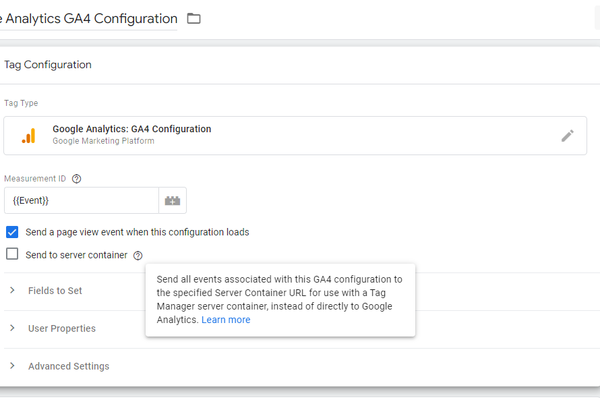
Task: Click Google Marketing Platform subtitle
Action: (103, 141)
